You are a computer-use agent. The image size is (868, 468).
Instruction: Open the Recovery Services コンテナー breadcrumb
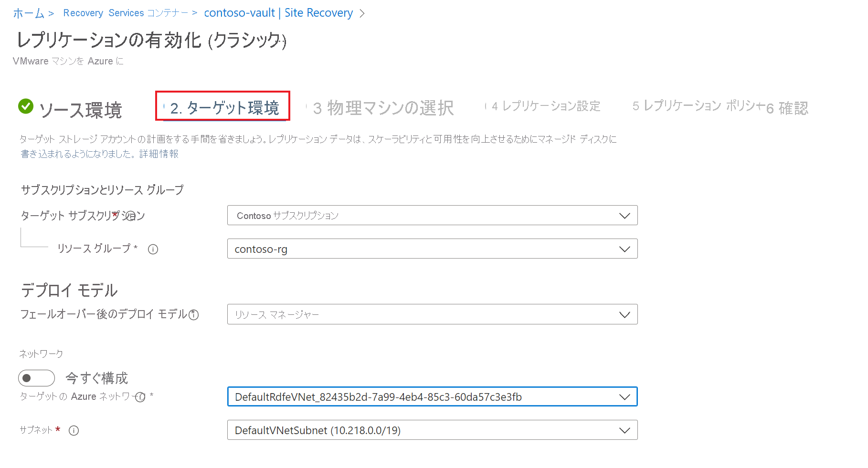(x=126, y=13)
